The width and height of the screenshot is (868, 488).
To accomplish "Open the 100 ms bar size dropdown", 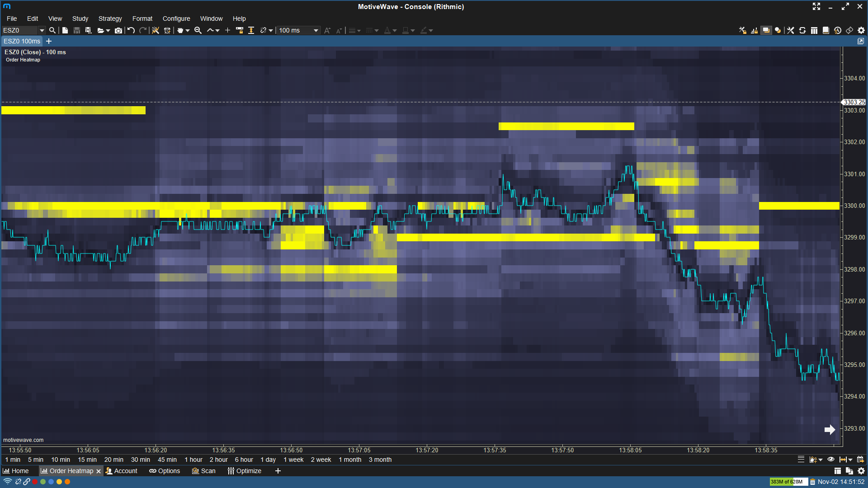I will click(316, 30).
